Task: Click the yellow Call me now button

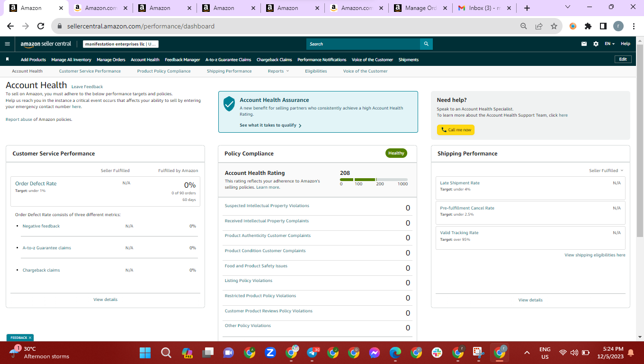Action: (x=456, y=130)
